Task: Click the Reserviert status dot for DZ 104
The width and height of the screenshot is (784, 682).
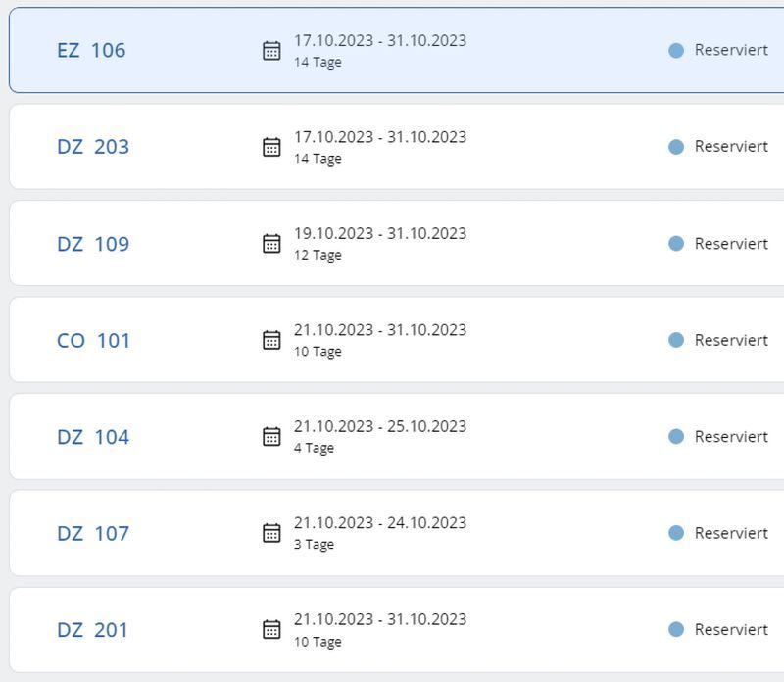Action: [x=676, y=437]
